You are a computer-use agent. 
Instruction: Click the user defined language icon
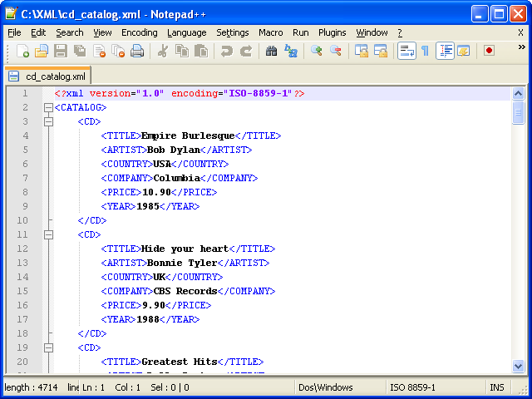coord(464,52)
